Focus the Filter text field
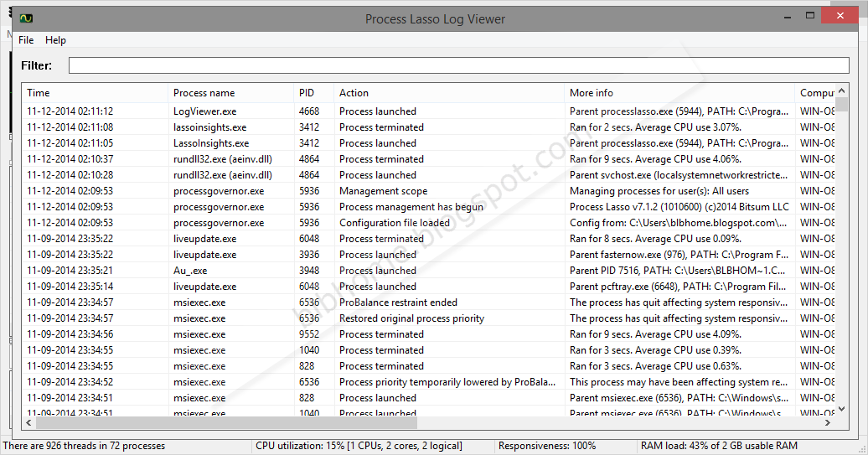This screenshot has width=868, height=455. [458, 65]
